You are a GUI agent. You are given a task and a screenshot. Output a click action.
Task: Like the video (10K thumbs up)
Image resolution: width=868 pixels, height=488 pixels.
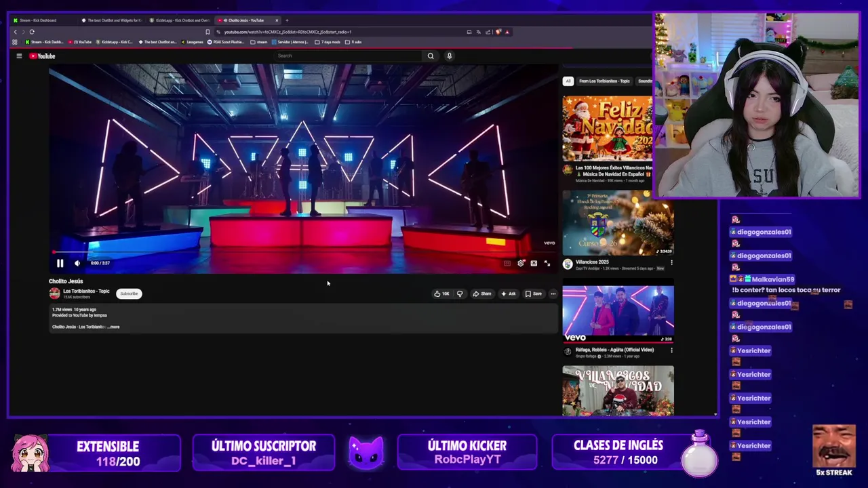click(441, 293)
